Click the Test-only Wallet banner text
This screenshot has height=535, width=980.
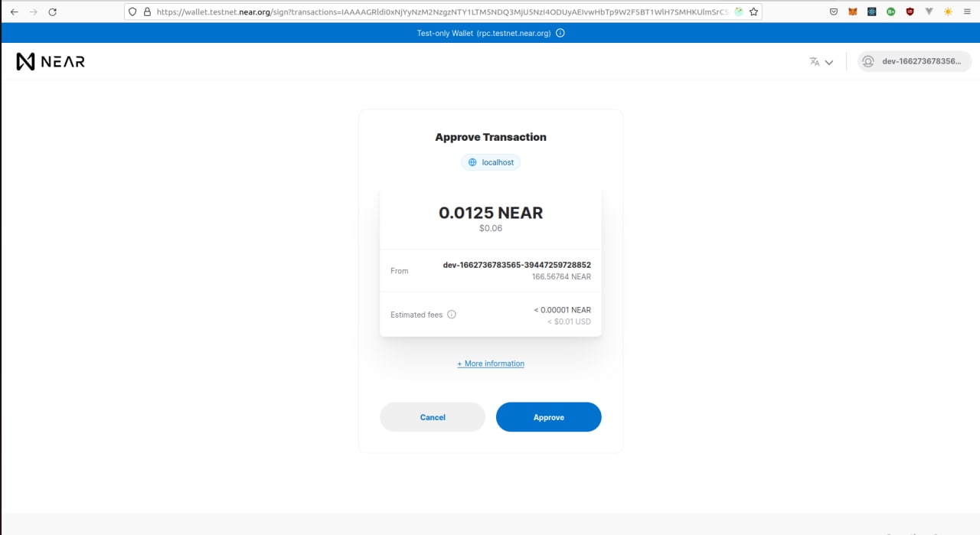coord(484,33)
